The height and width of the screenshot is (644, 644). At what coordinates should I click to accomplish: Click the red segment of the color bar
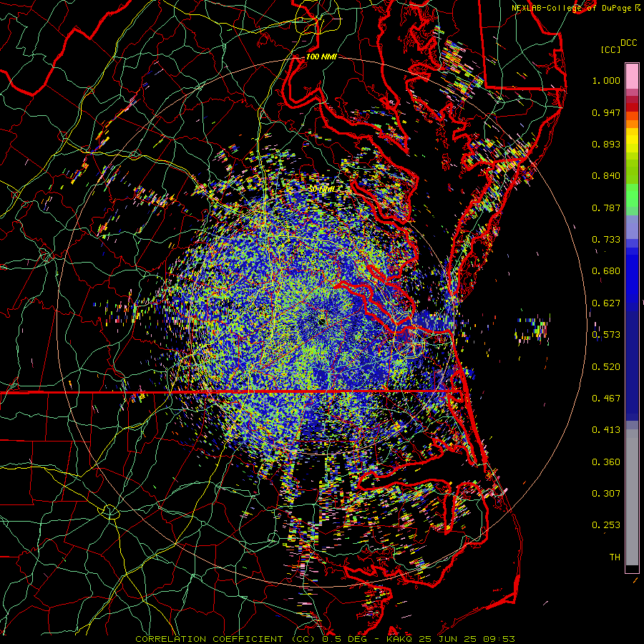[632, 107]
